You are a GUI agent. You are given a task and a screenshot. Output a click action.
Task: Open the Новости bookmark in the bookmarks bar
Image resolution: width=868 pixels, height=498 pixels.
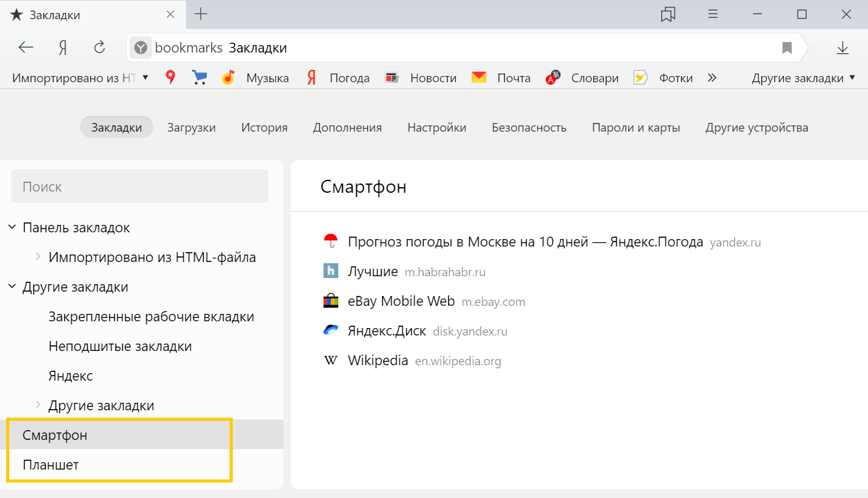coord(420,78)
